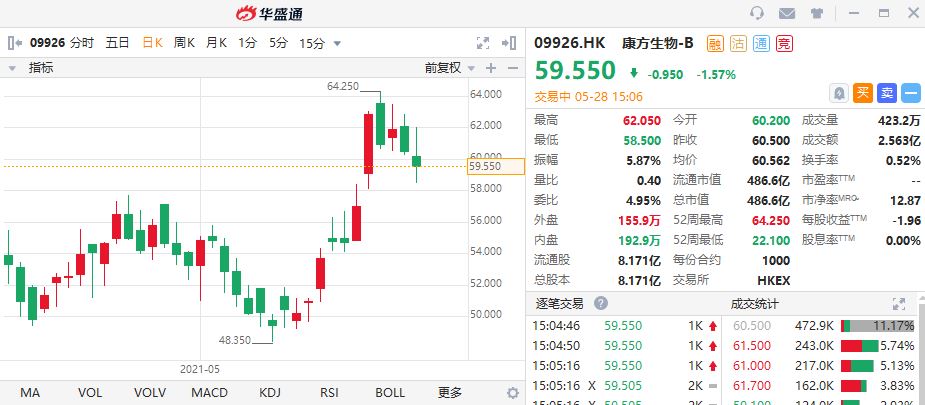Image resolution: width=925 pixels, height=405 pixels.
Task: Expand chart to fullscreen
Action: 483,43
